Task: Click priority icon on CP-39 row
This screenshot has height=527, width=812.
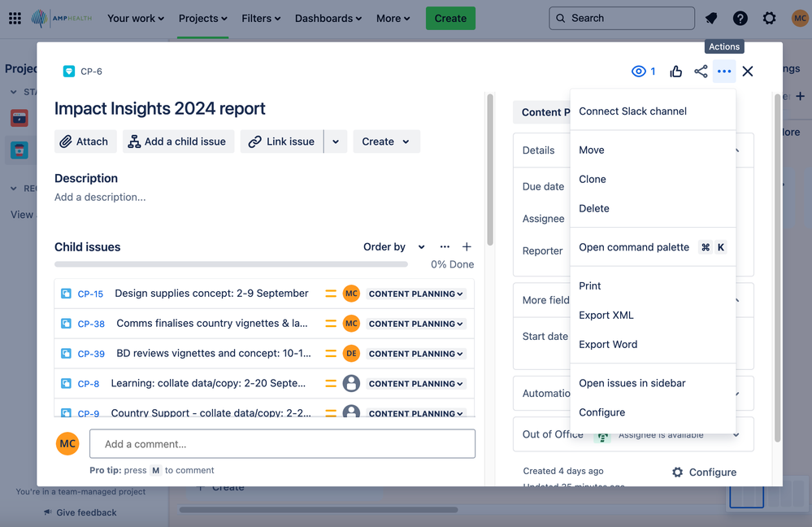Action: click(x=330, y=354)
